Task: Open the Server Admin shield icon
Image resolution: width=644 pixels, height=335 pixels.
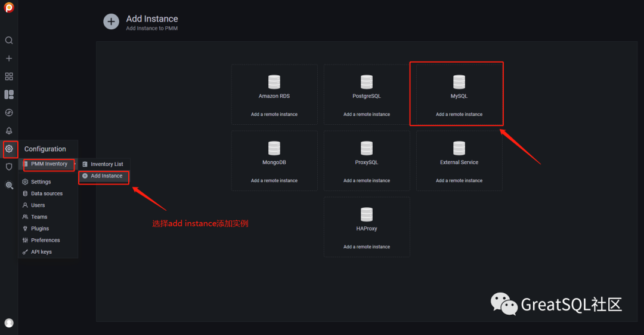Action: pos(8,167)
